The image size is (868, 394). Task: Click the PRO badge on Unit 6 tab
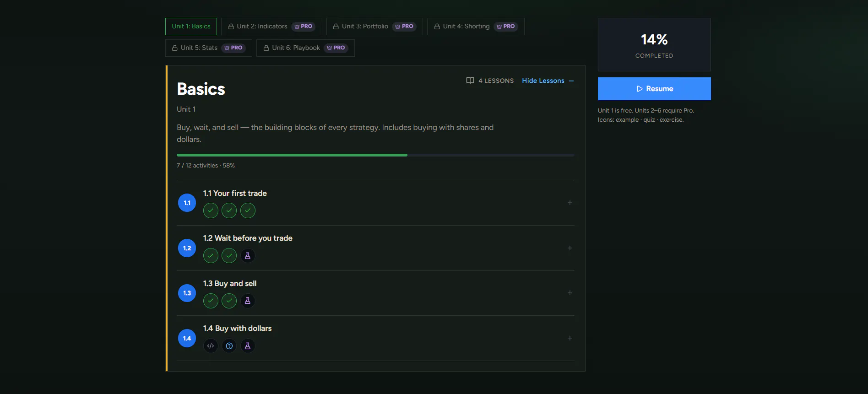point(336,48)
